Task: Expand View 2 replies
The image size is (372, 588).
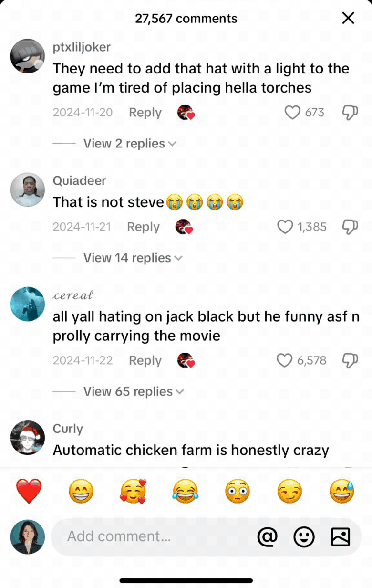Action: click(130, 144)
